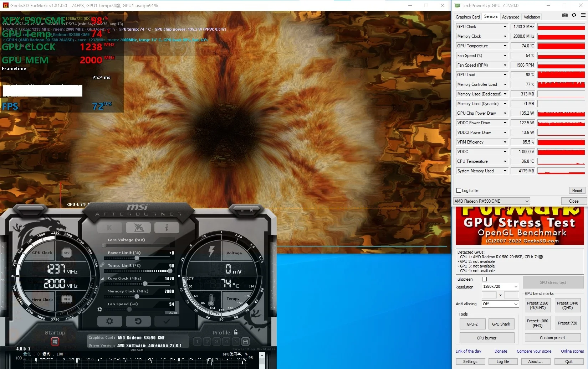The height and width of the screenshot is (369, 588).
Task: Launch Afterburner OC Scanner icon
Action: click(x=138, y=227)
